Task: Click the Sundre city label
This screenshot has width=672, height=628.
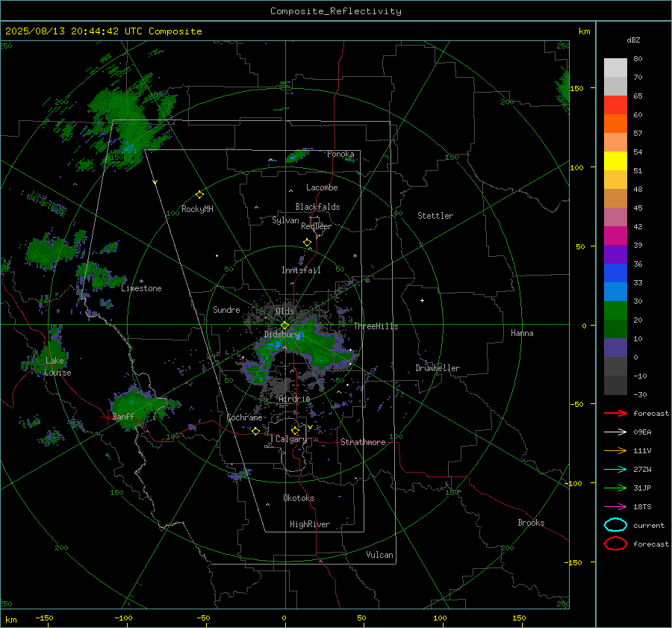Action: point(226,309)
